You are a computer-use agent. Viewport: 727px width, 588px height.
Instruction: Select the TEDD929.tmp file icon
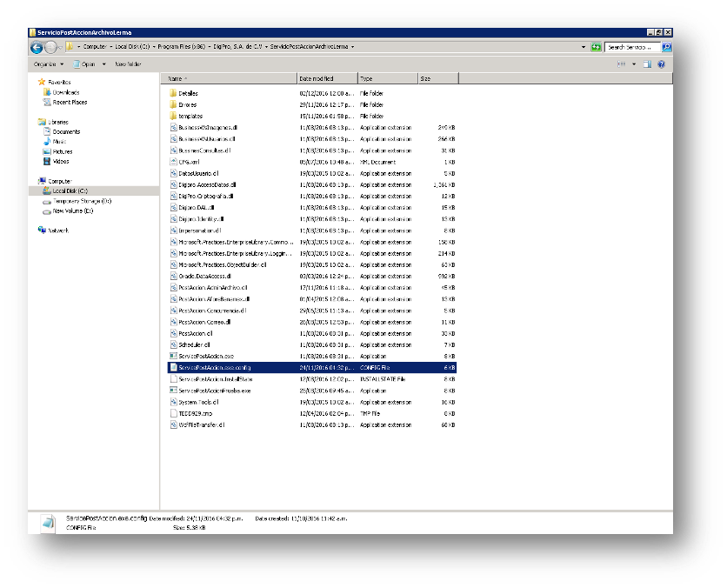[173, 413]
